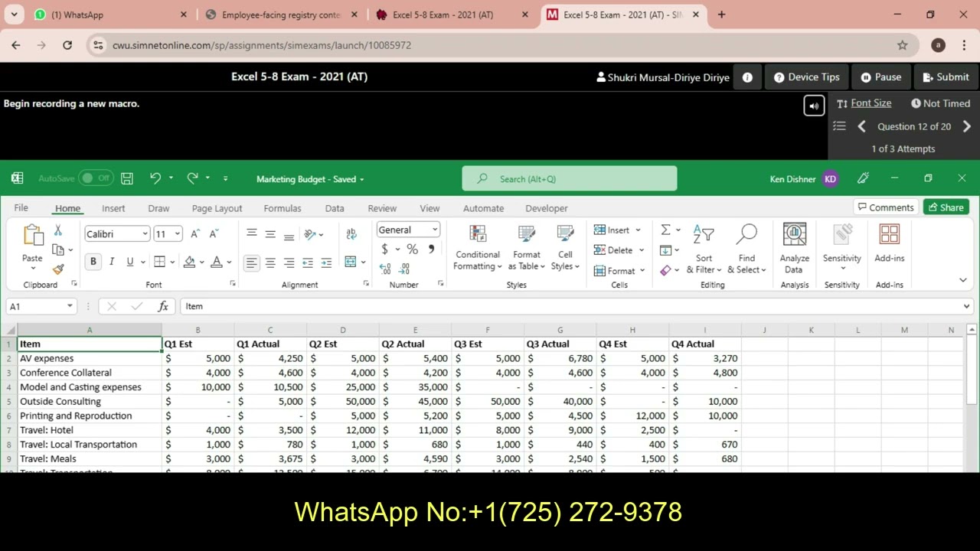Open the Font name dropdown
The width and height of the screenshot is (980, 551).
(145, 234)
